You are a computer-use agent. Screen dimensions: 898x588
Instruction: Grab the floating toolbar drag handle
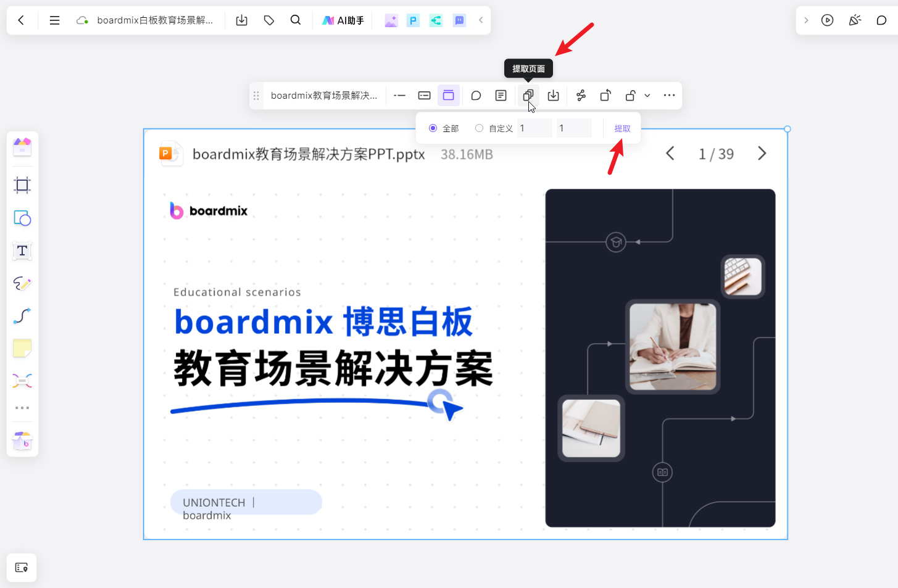click(x=256, y=96)
